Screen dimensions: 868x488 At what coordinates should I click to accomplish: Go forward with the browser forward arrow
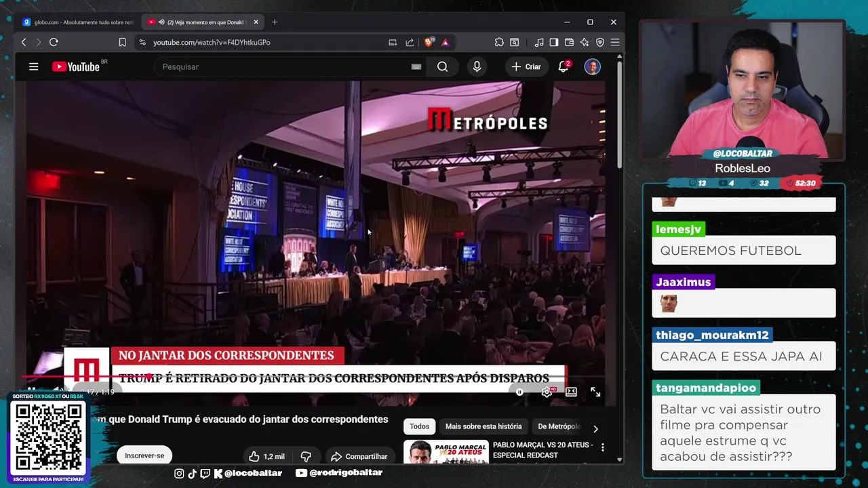pos(39,42)
